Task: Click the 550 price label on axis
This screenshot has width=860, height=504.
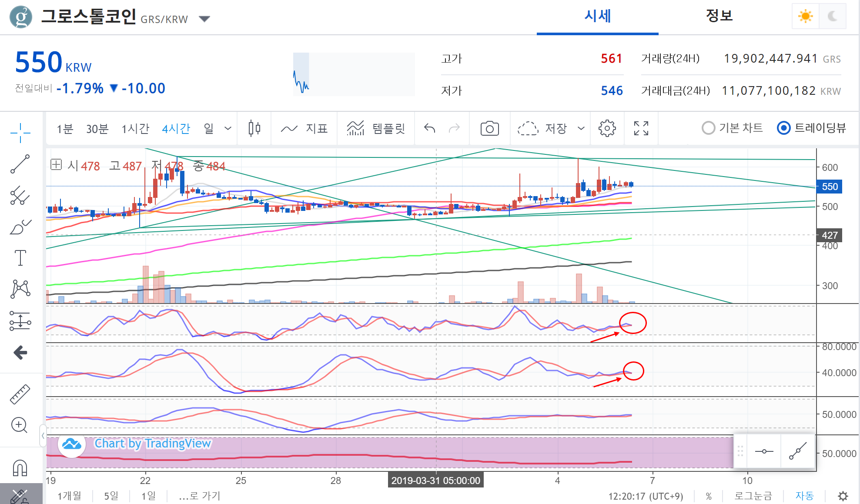Action: click(x=829, y=187)
